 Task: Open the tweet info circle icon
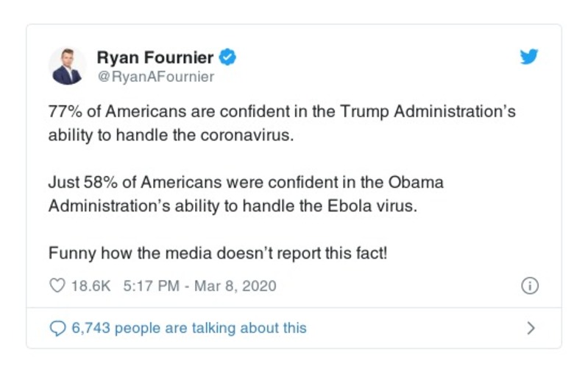tap(529, 286)
